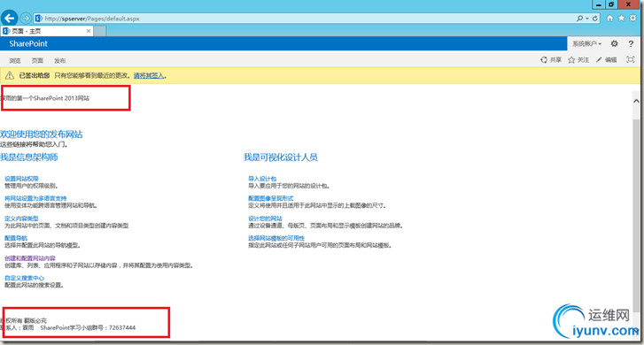
Task: Click 编辑 edit pencil button
Action: pos(607,60)
